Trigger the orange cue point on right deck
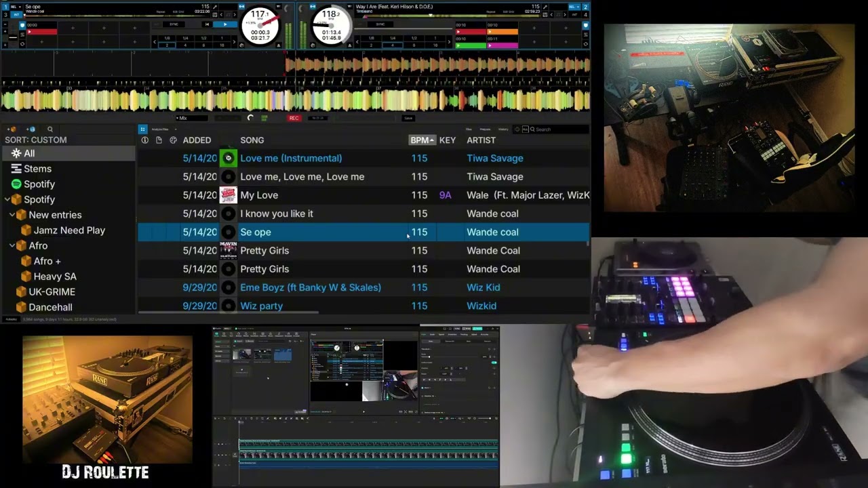Viewport: 868px width, 488px height. click(502, 32)
